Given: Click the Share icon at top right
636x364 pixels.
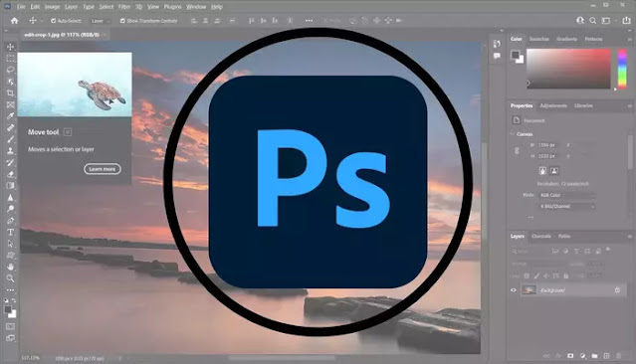Looking at the screenshot, I should coord(627,20).
